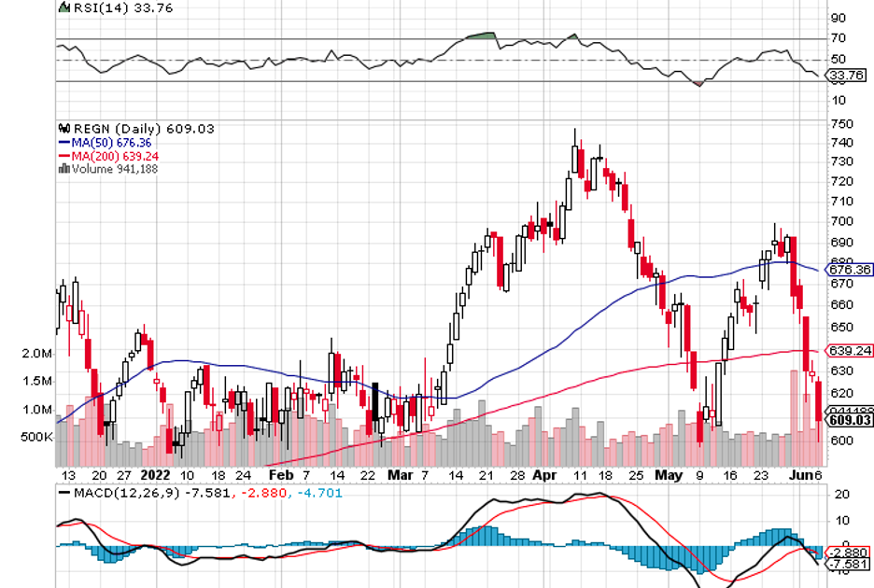Click the 650 price axis label
This screenshot has width=874, height=588.
(841, 328)
